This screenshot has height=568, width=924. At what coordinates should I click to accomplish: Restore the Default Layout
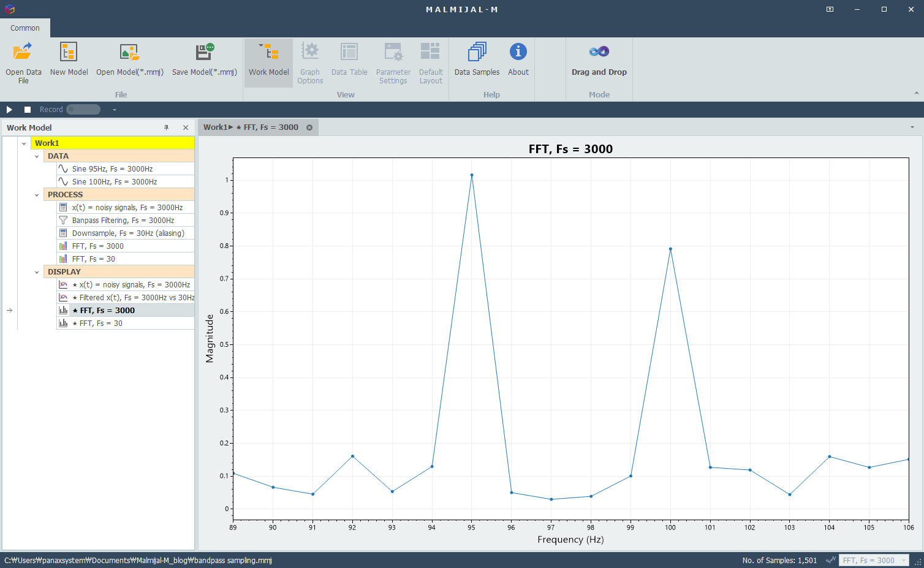[x=431, y=62]
